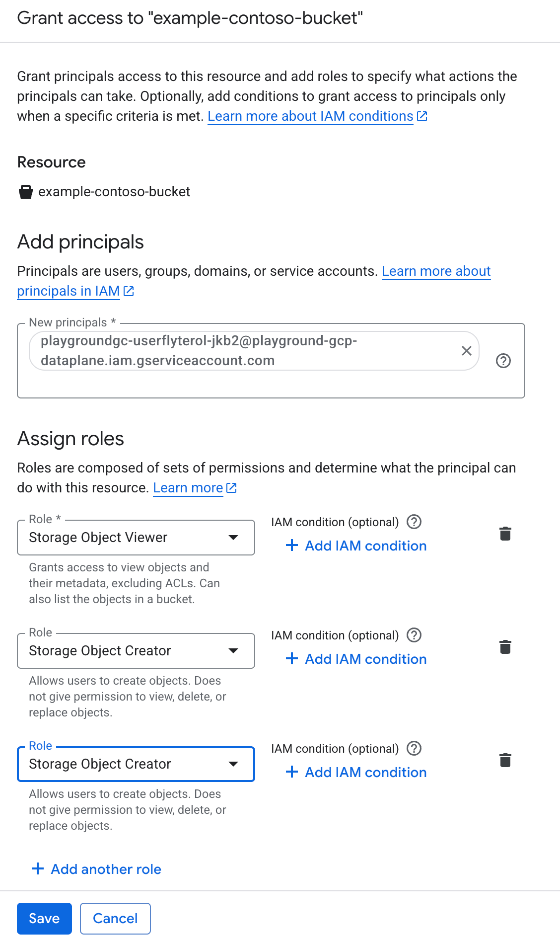Add IAM condition to last Creator role
The image size is (560, 942).
click(x=356, y=772)
